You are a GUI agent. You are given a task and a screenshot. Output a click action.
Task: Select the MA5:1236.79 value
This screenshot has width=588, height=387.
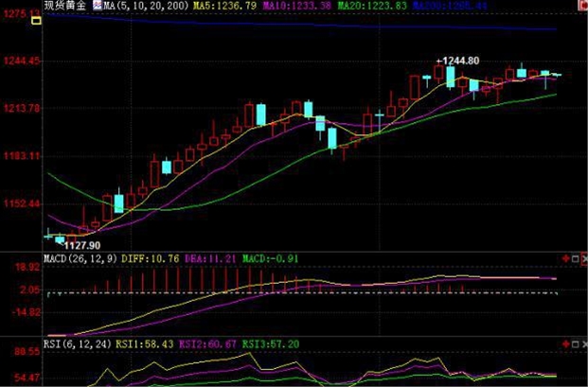pos(225,6)
